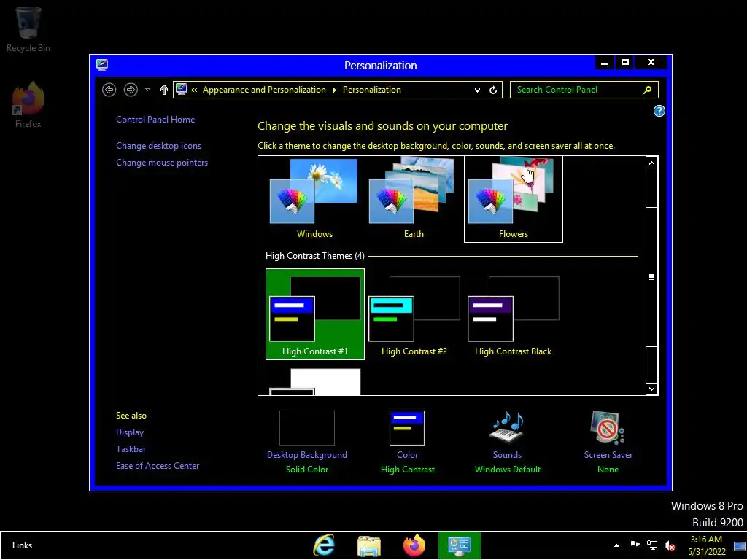Open the Color settings icon
The width and height of the screenshot is (747, 560).
(x=407, y=428)
